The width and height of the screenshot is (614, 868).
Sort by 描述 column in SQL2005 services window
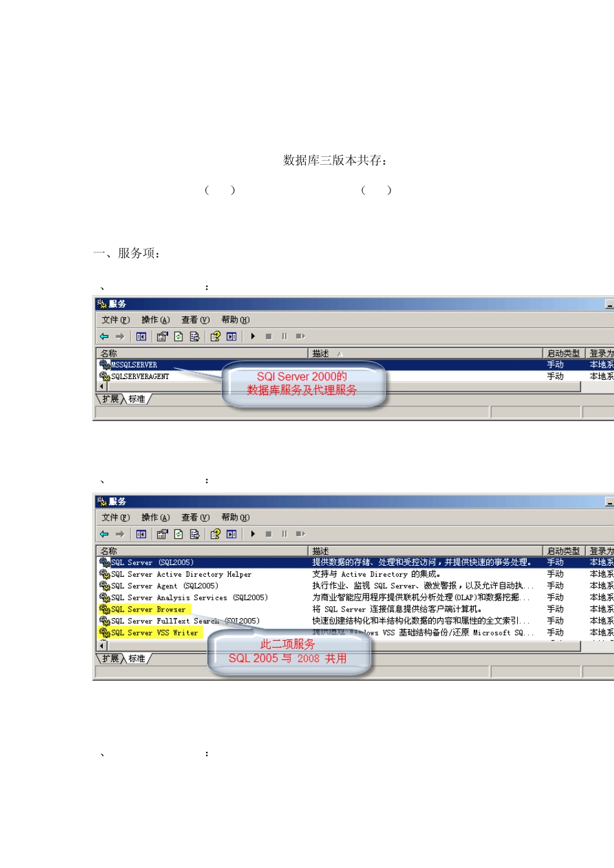click(x=425, y=551)
